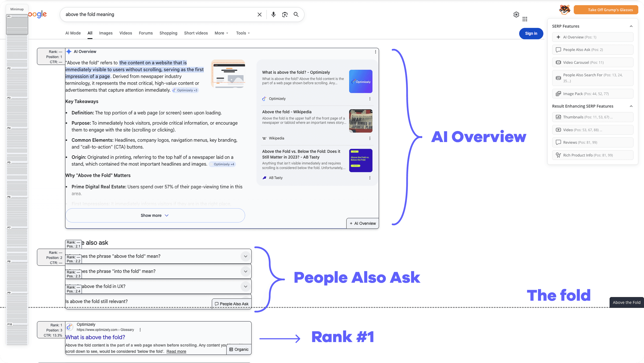Click the Sign in button
This screenshot has height=363, width=644.
click(531, 34)
